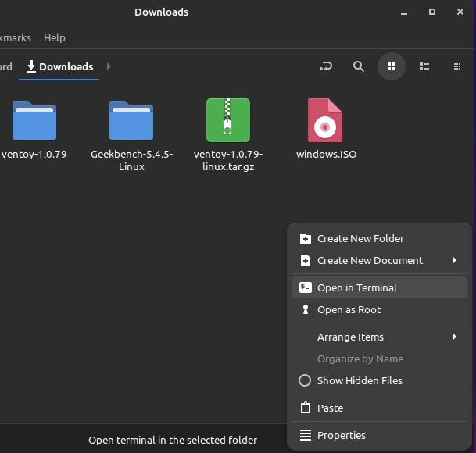Switch to icon grid view
Image resolution: width=476 pixels, height=453 pixels.
pos(392,66)
